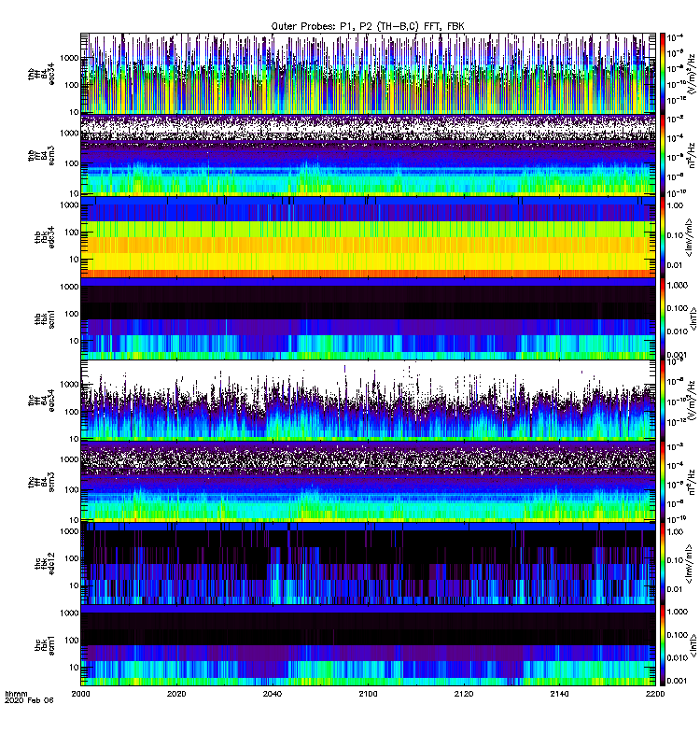The height and width of the screenshot is (747, 700).
Task: Click the '2120' time axis label
Action: pyautogui.click(x=463, y=694)
